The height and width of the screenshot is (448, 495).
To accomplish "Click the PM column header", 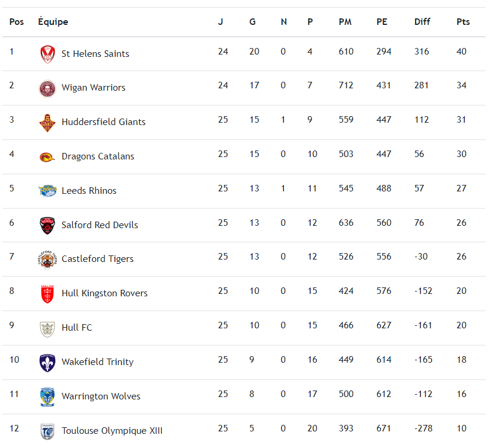I will [345, 22].
